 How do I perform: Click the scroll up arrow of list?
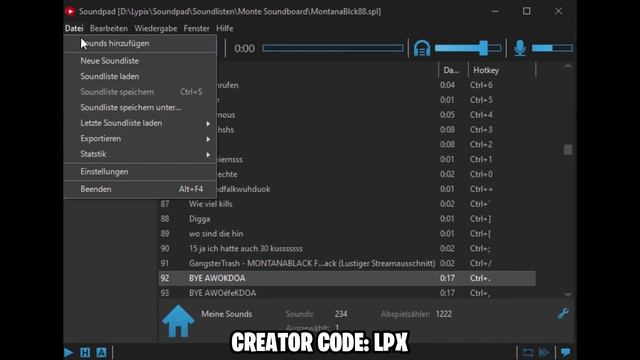pos(568,66)
